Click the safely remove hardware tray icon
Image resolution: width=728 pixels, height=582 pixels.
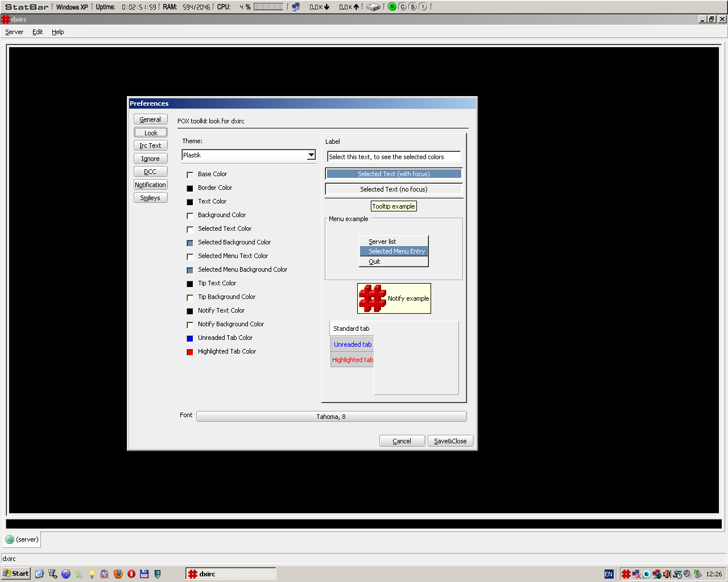tap(697, 574)
